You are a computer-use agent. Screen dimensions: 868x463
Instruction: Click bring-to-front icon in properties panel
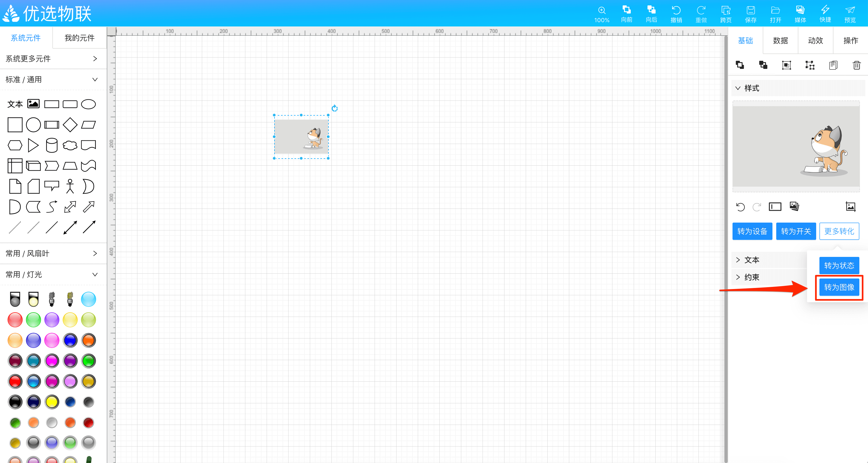[740, 65]
